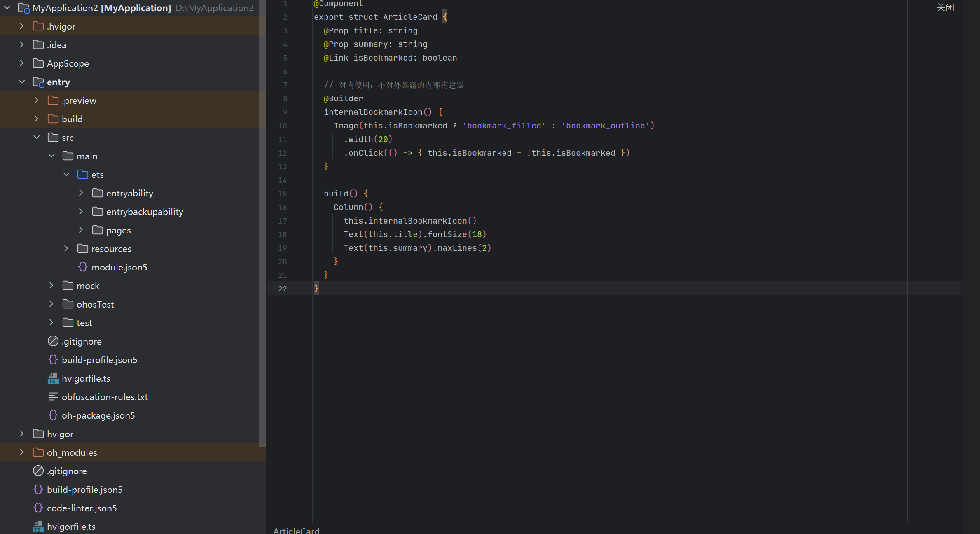Click the @Builder decorator text
Screen dimensions: 980x534
[x=343, y=98]
